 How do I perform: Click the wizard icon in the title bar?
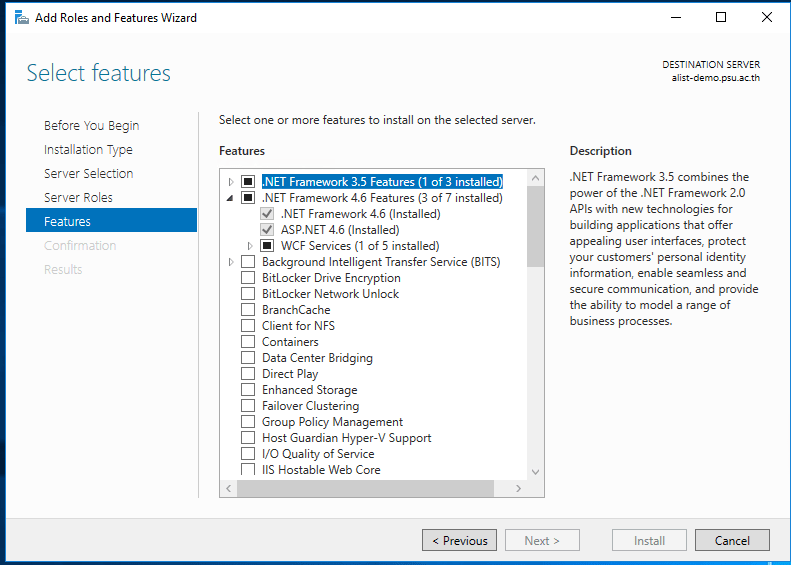(x=22, y=18)
